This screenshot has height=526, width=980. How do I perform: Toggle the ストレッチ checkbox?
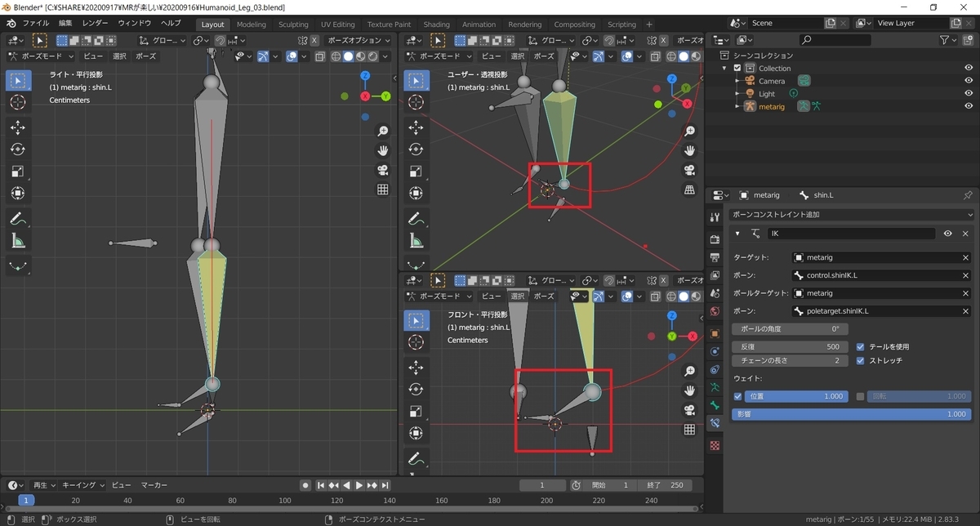pos(861,360)
